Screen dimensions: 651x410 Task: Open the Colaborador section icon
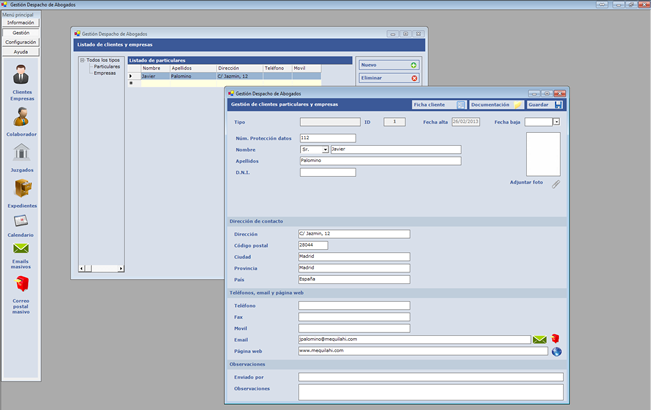click(21, 117)
